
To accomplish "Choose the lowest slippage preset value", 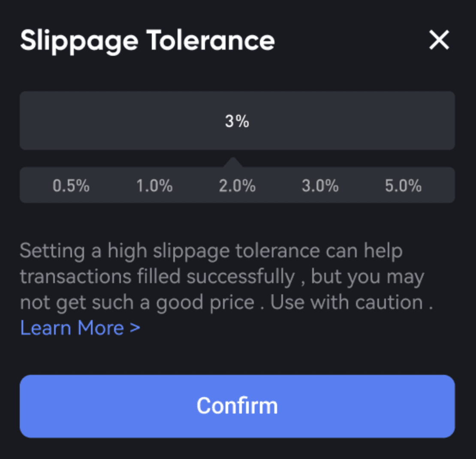I will (x=71, y=186).
